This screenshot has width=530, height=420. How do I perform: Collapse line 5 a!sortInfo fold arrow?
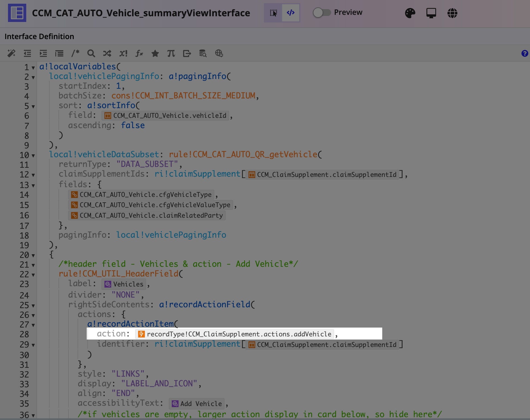click(x=33, y=106)
